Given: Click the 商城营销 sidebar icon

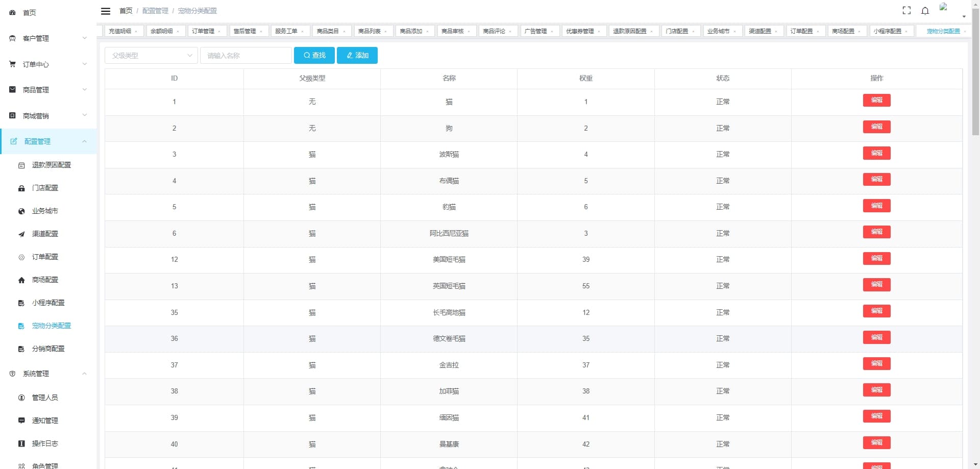Looking at the screenshot, I should [x=12, y=116].
